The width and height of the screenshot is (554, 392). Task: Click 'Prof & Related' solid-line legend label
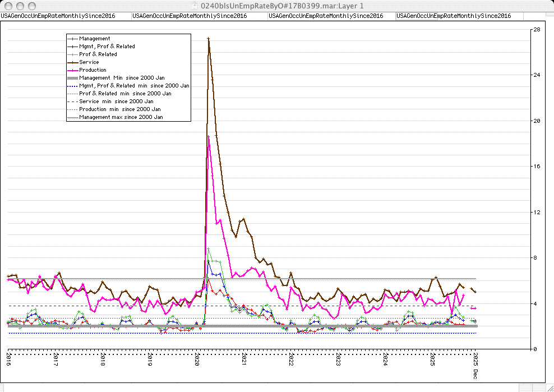pyautogui.click(x=98, y=54)
